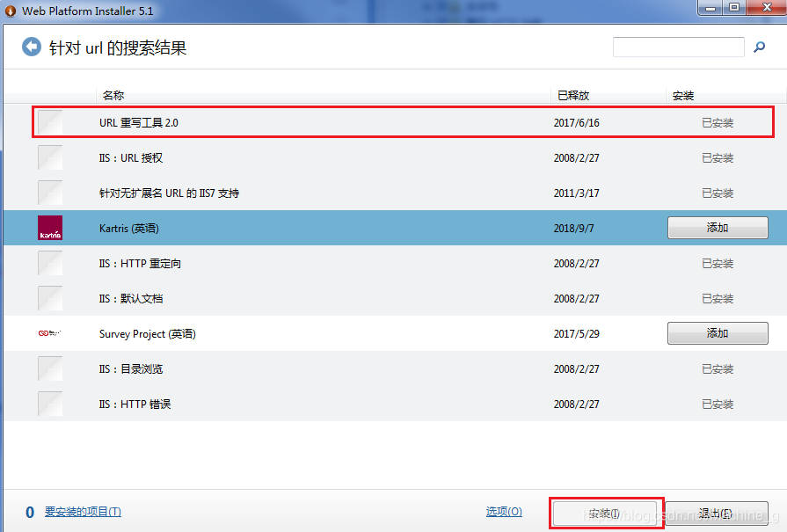
Task: Click the IIS HTTP 重定向 placeholder icon
Action: (48, 263)
